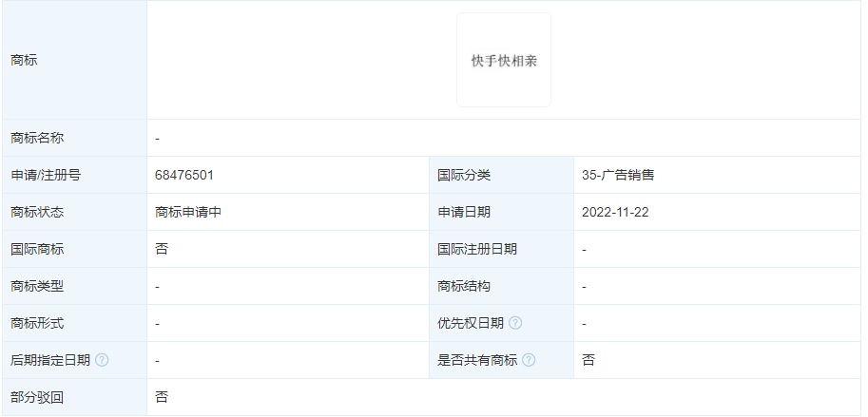Image resolution: width=868 pixels, height=417 pixels.
Task: Click the help icon next to 优先权日期
Action: 515,323
